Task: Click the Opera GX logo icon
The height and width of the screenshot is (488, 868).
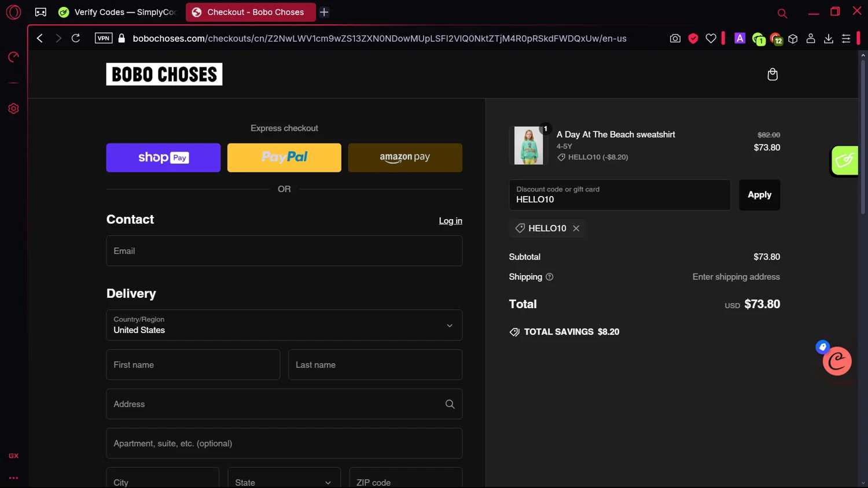Action: [x=13, y=12]
